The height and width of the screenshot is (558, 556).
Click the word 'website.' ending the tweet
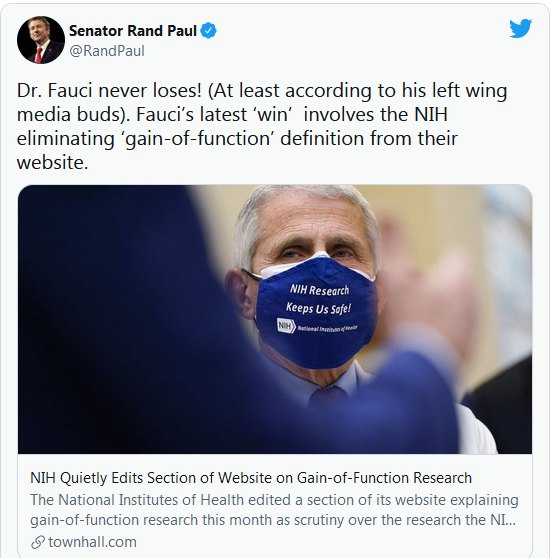52,163
